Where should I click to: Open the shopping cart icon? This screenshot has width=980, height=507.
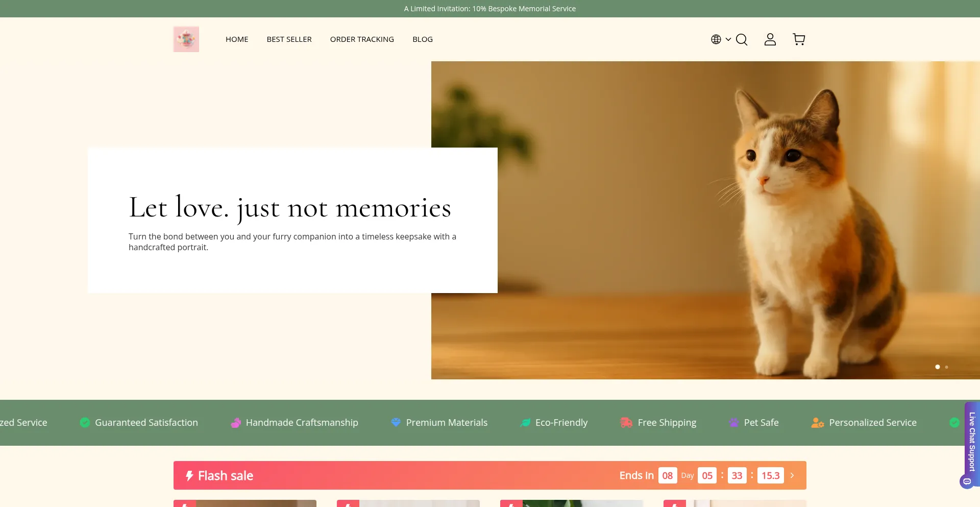tap(799, 39)
